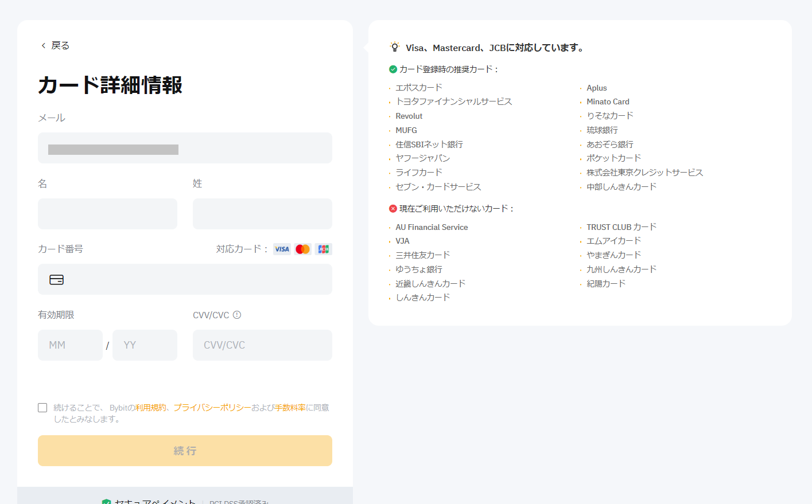Open the 利用規約 terms link
The width and height of the screenshot is (812, 504).
pyautogui.click(x=150, y=408)
